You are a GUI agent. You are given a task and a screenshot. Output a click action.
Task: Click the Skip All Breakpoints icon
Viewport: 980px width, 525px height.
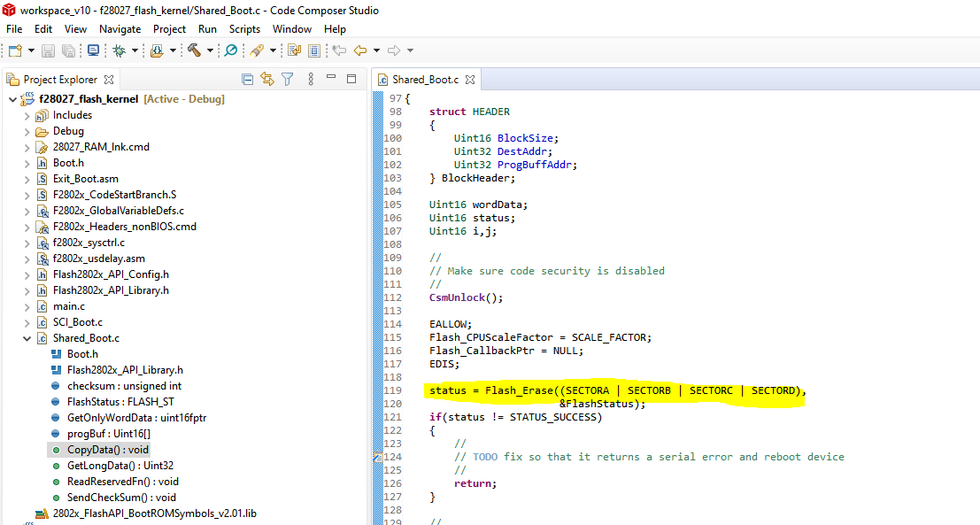tap(231, 50)
